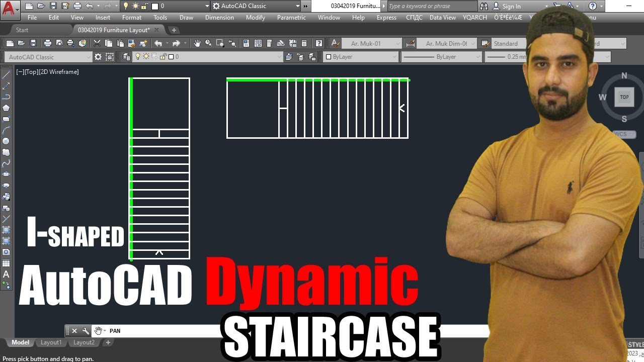Open the QuickCalc calculator icon
This screenshot has width=644, height=362.
(304, 44)
